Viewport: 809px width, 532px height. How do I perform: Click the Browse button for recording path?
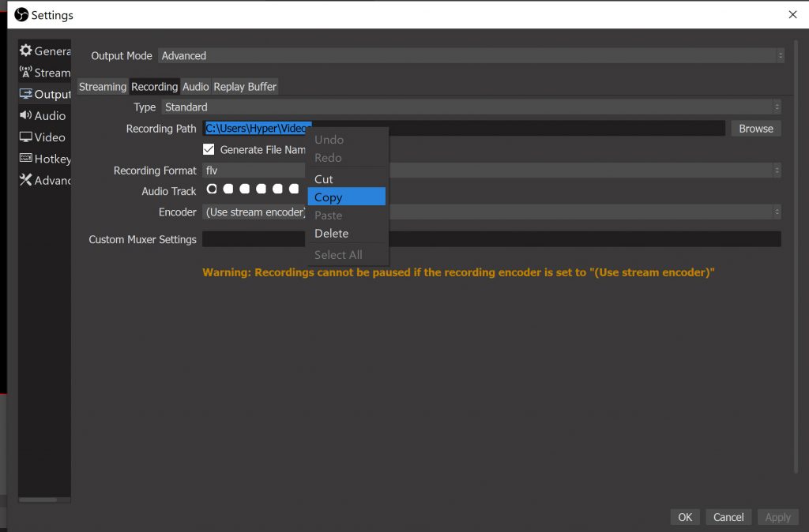[755, 129]
